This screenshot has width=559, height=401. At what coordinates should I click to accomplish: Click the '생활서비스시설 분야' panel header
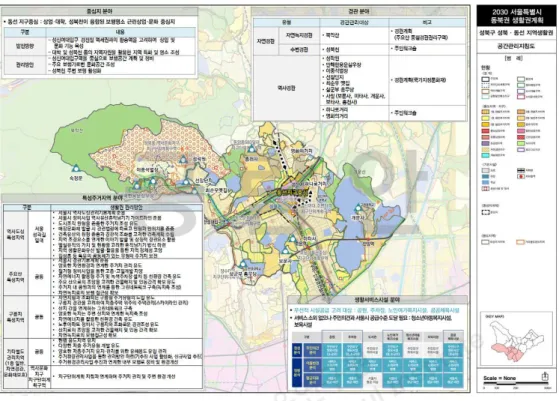coord(378,300)
